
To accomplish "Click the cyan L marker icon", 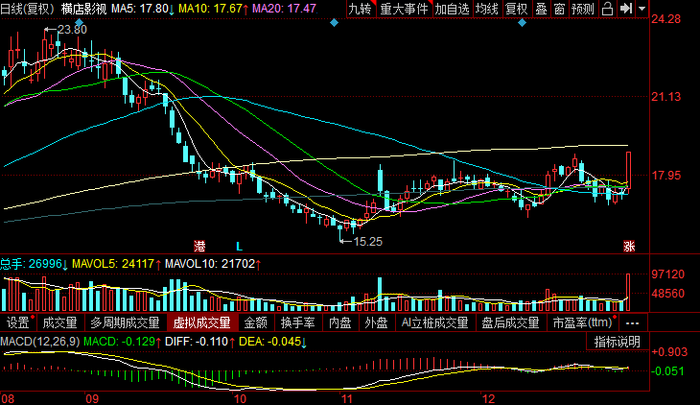I will coord(239,246).
